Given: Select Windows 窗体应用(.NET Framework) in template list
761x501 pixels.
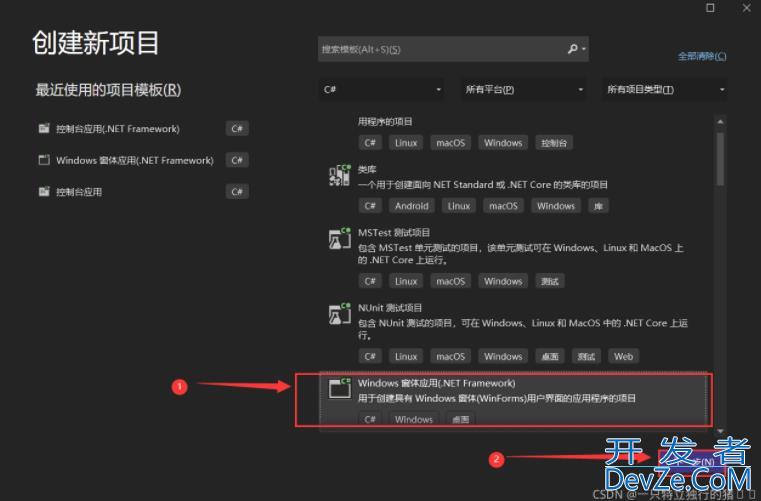Looking at the screenshot, I should [x=513, y=401].
